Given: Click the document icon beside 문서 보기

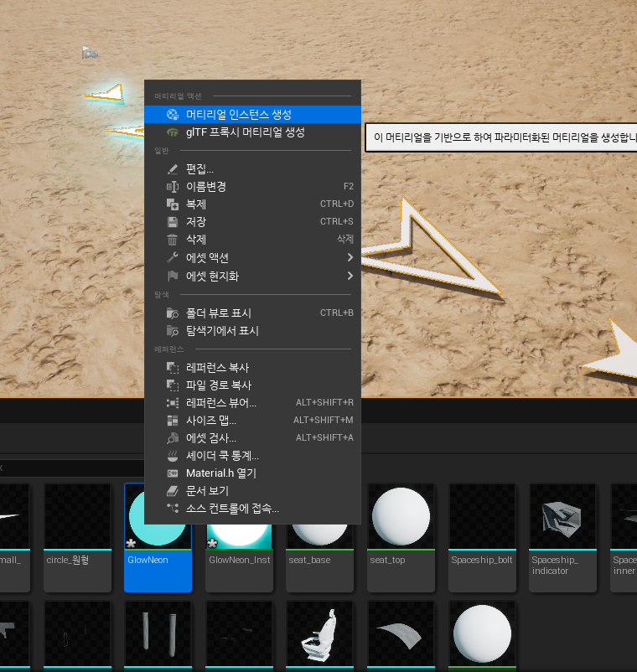Looking at the screenshot, I should point(173,491).
